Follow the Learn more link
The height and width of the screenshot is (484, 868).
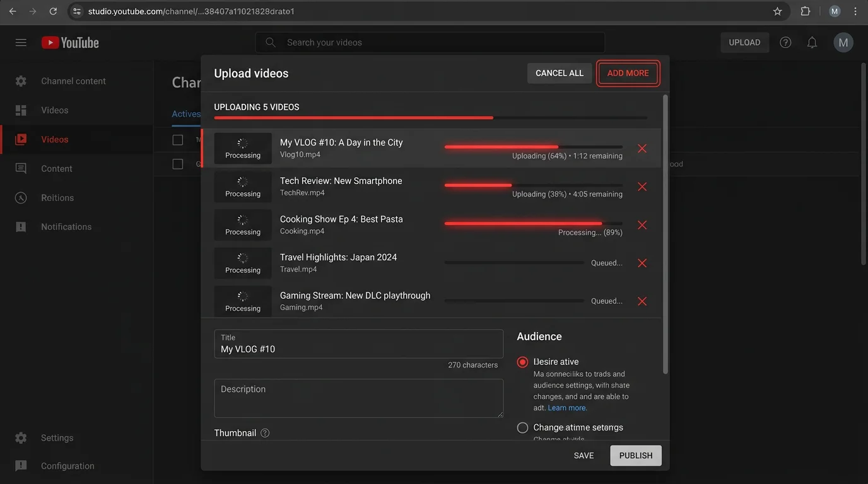(x=567, y=408)
